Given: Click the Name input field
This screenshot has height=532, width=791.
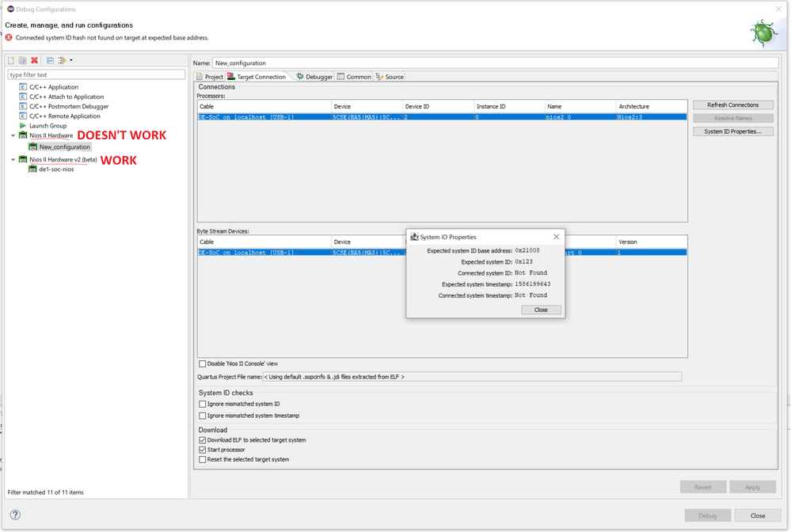Looking at the screenshot, I should click(x=496, y=63).
